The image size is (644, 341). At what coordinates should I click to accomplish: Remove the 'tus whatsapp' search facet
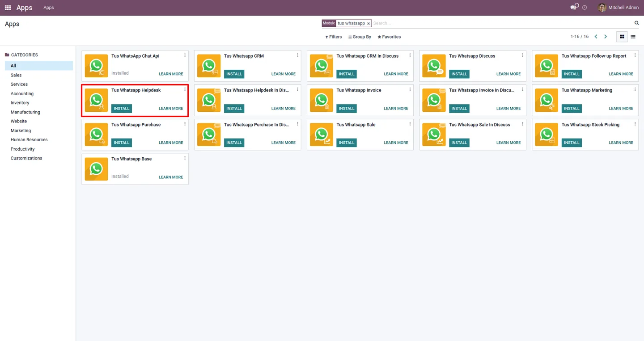369,23
